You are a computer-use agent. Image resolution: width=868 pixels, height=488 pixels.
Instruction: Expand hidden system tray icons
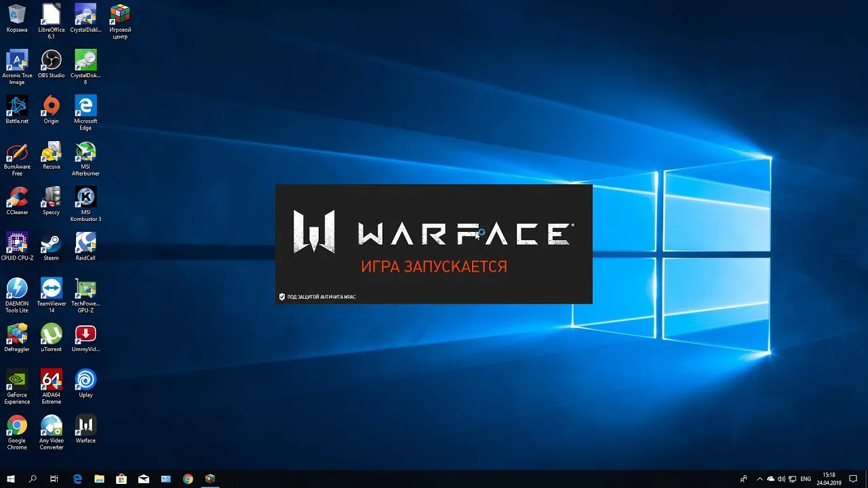[759, 479]
